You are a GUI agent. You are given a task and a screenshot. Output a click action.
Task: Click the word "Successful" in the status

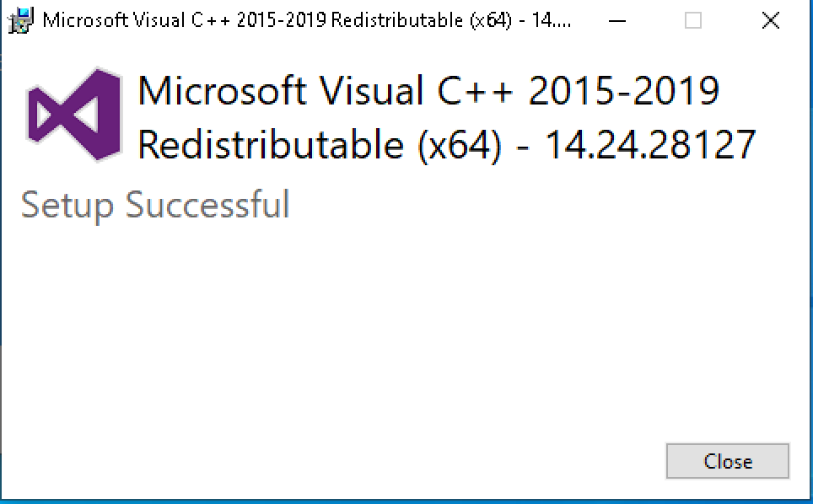[207, 204]
